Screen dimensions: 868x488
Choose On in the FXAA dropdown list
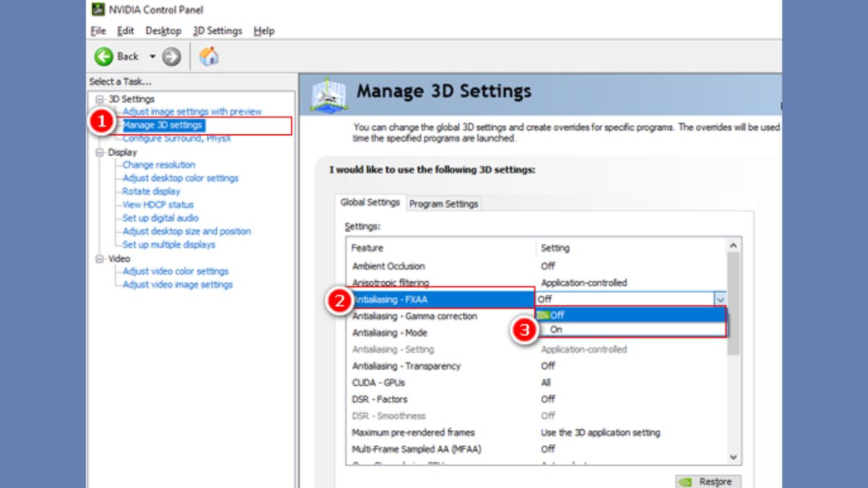point(630,329)
